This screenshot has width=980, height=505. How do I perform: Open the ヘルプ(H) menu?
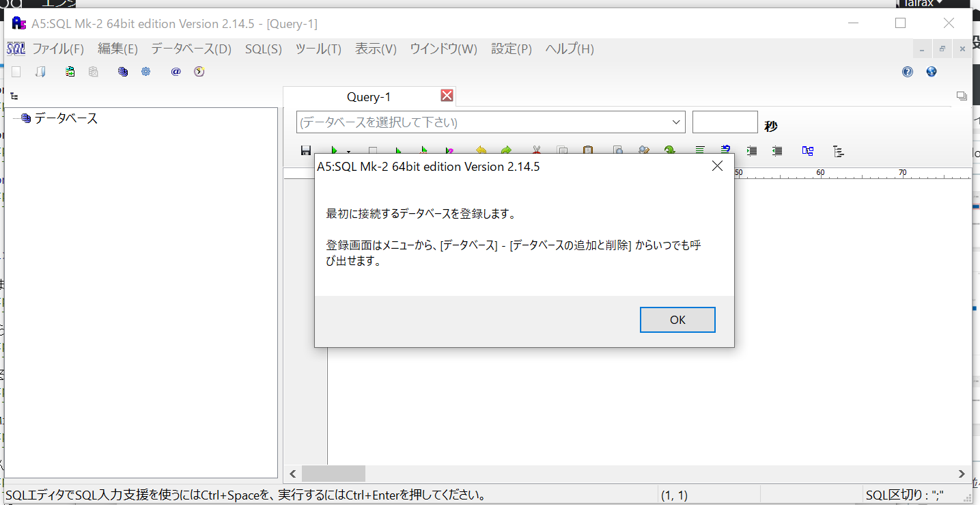570,49
